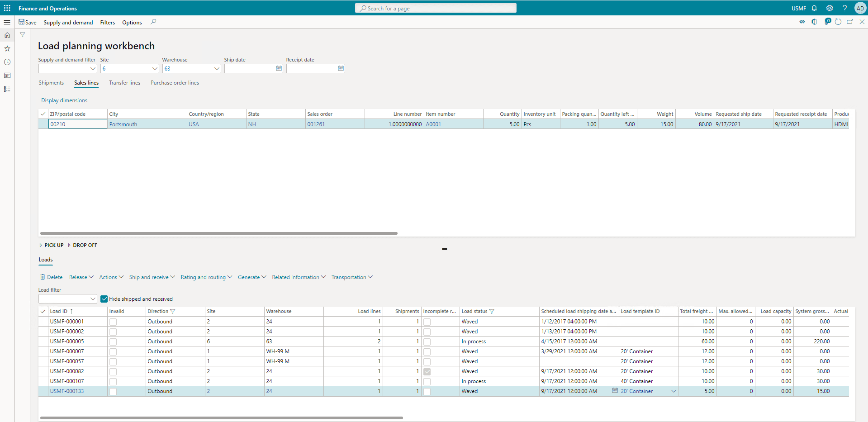Open the Load filter dropdown
Viewport: 868px width, 422px height.
pyautogui.click(x=93, y=299)
